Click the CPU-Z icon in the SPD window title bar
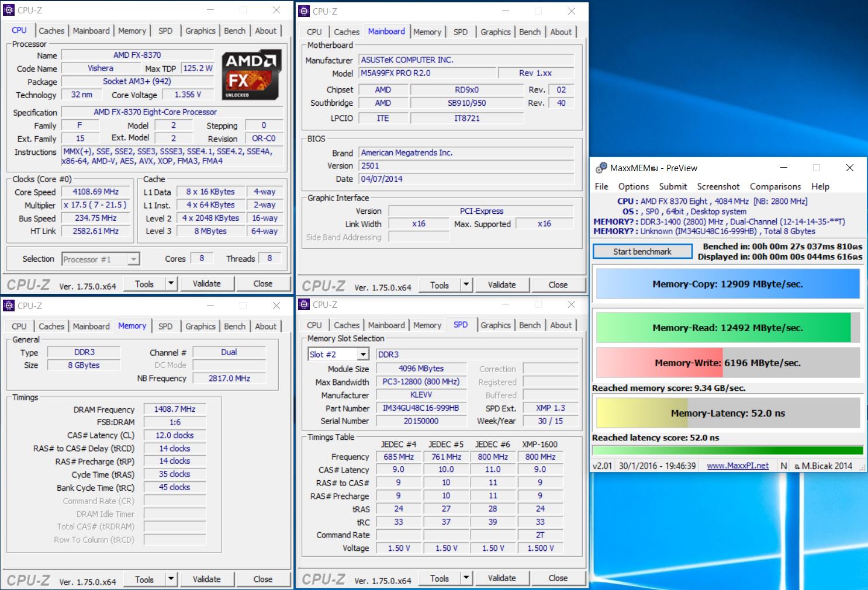Screen dimensions: 868x590 pos(303,304)
